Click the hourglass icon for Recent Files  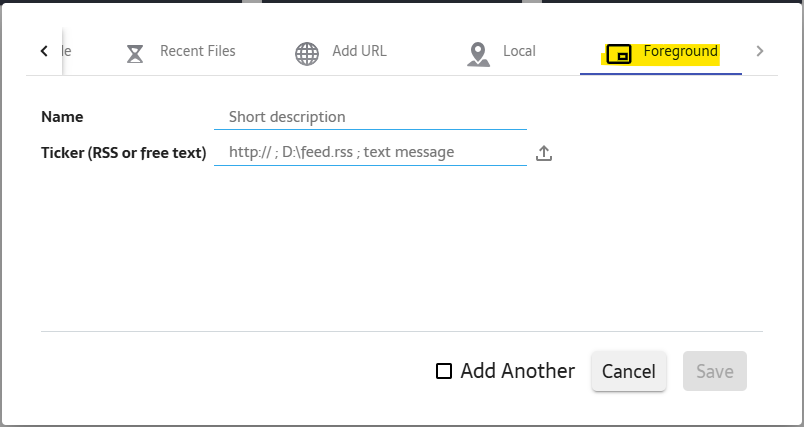tap(135, 54)
